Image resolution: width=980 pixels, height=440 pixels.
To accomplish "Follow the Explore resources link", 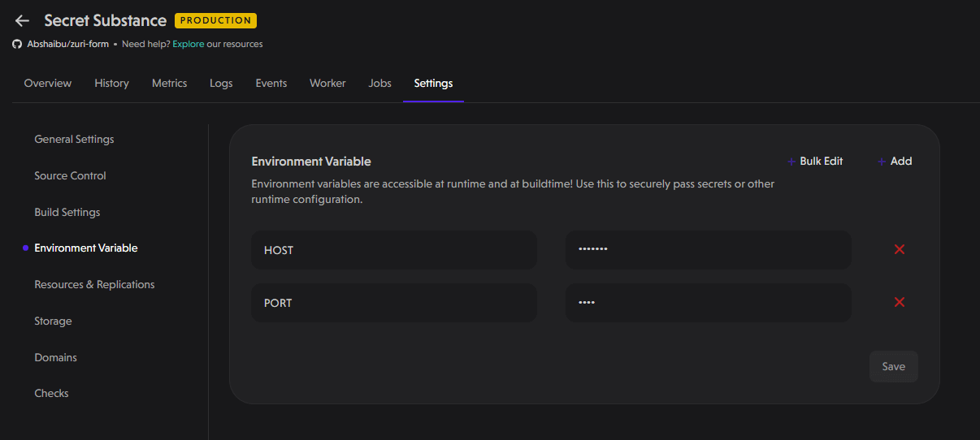I will pos(188,44).
